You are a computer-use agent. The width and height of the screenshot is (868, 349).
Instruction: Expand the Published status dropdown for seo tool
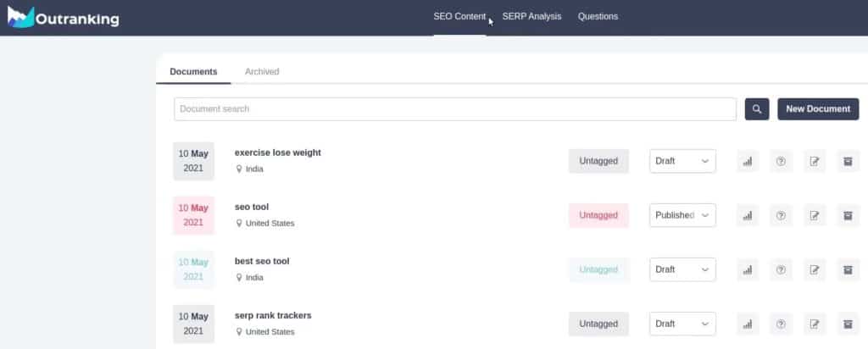point(682,215)
